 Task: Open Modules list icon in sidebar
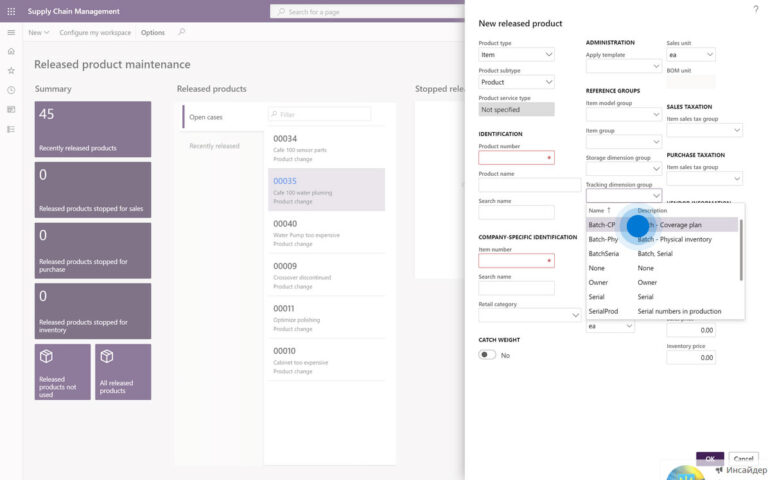point(11,129)
